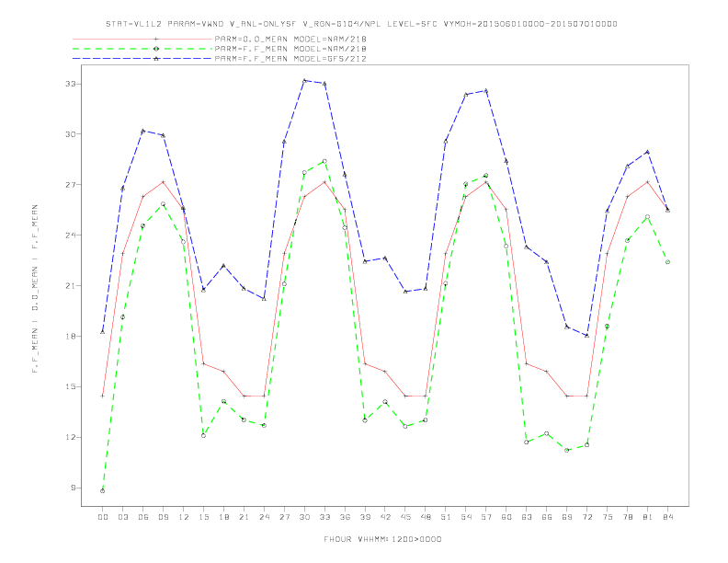
Task: Click x-axis tick label 51
Action: click(x=446, y=517)
